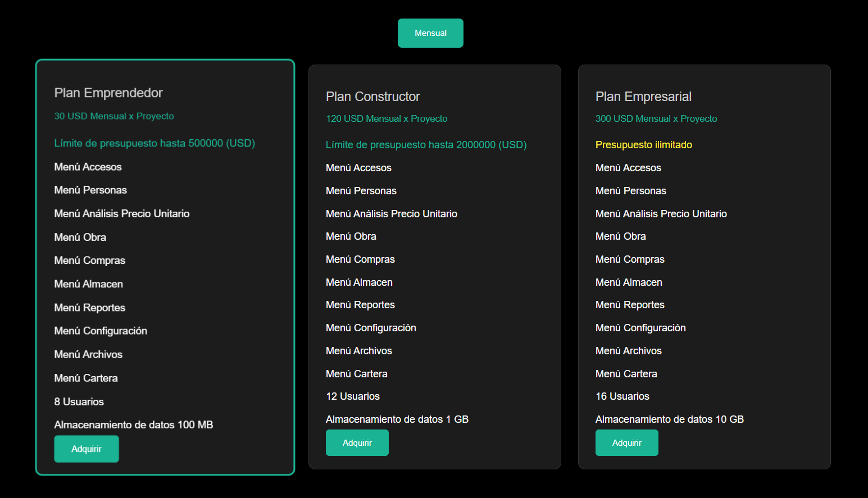This screenshot has width=868, height=498.
Task: Click Menú Almacen in Plan Empresarial
Action: click(629, 282)
